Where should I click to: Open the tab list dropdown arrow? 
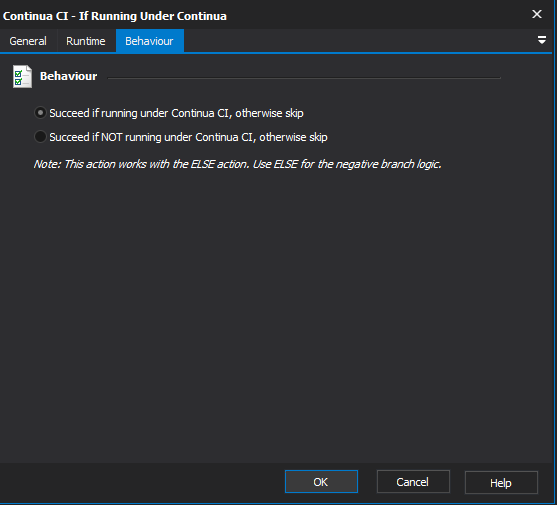pos(541,40)
